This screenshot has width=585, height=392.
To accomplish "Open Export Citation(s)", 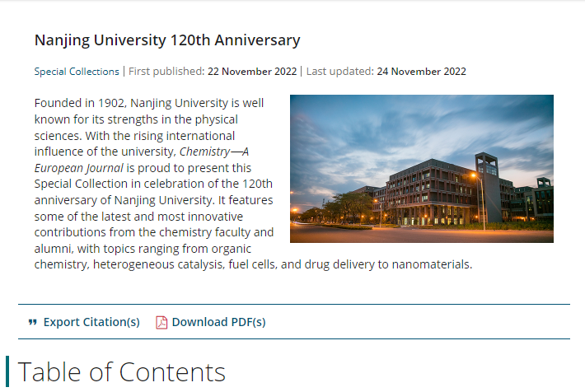I will click(91, 322).
